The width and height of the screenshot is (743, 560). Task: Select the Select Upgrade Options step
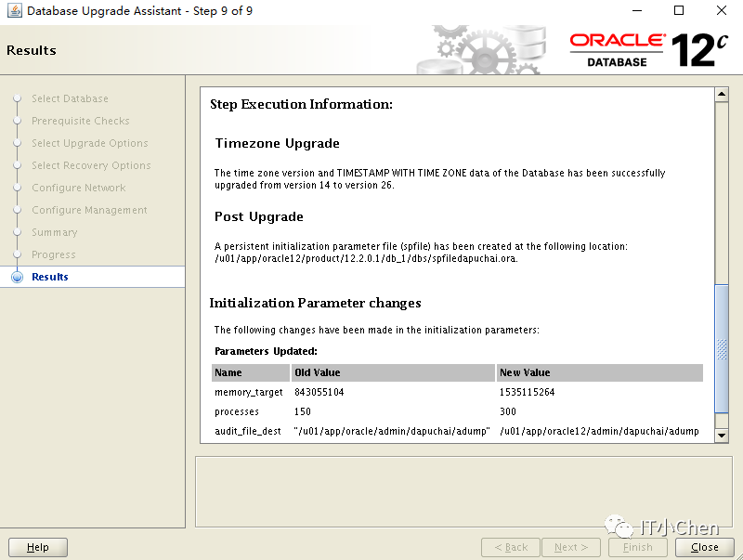90,143
